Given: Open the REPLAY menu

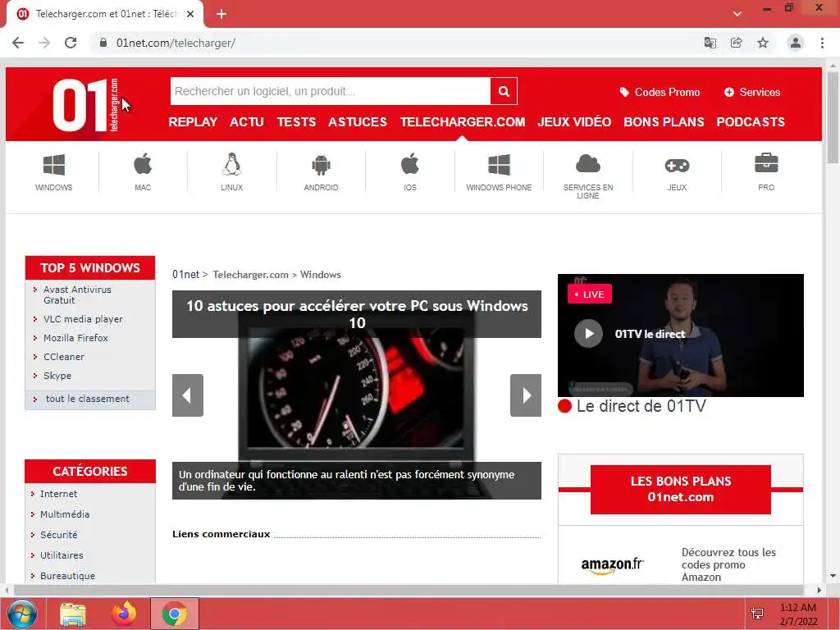Looking at the screenshot, I should (193, 122).
